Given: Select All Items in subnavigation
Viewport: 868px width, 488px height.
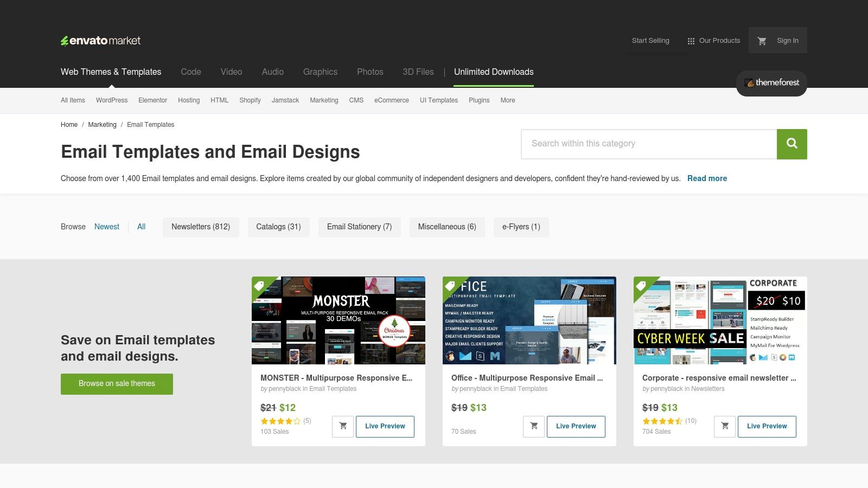Looking at the screenshot, I should pyautogui.click(x=73, y=100).
